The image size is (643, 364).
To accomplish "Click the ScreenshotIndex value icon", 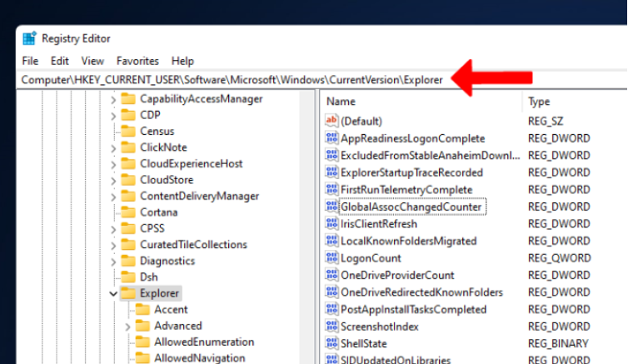I will (331, 327).
